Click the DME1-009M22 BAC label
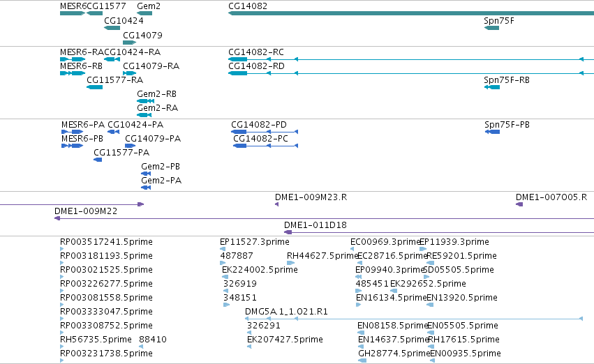Image resolution: width=594 pixels, height=364 pixels. point(86,211)
